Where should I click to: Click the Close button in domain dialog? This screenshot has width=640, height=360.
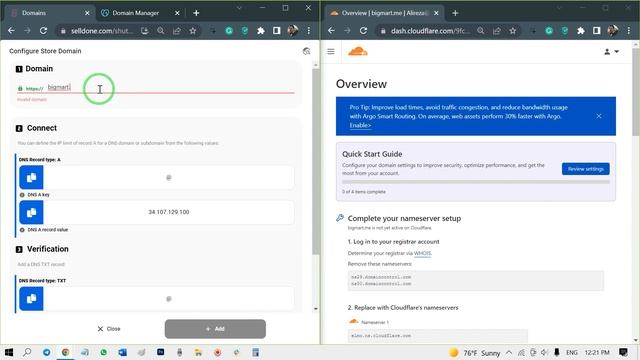pyautogui.click(x=109, y=329)
